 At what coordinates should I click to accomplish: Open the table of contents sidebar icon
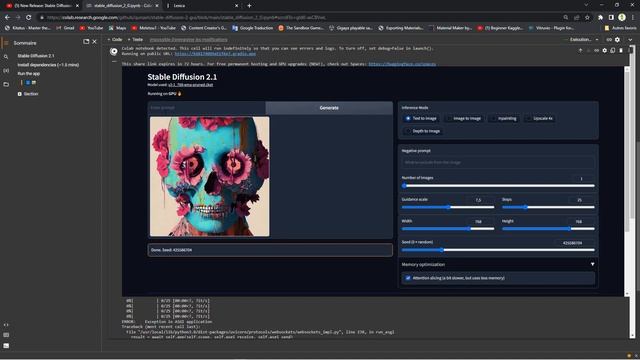pyautogui.click(x=6, y=43)
